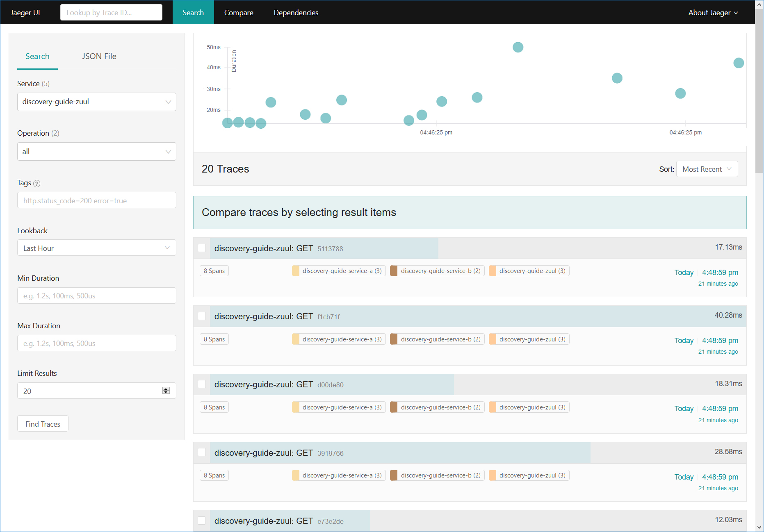This screenshot has width=764, height=532.
Task: Click the 20 Traces heading
Action: pyautogui.click(x=226, y=169)
